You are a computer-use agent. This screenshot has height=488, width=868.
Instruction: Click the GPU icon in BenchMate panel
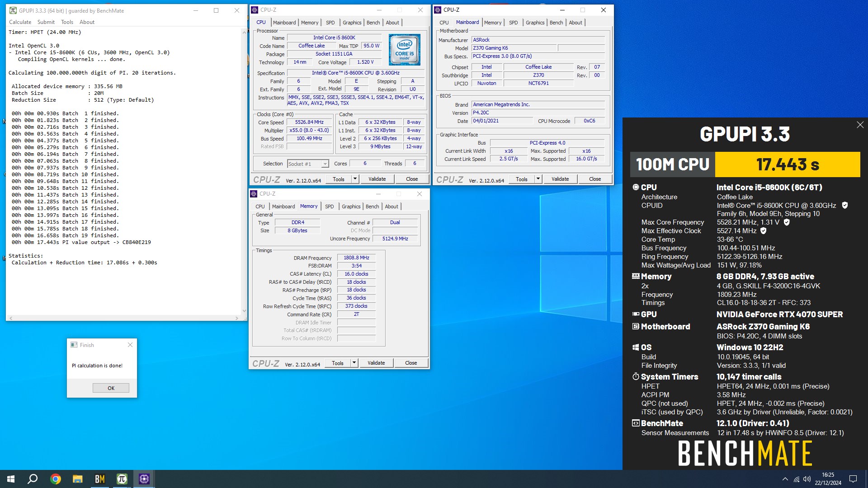(636, 314)
